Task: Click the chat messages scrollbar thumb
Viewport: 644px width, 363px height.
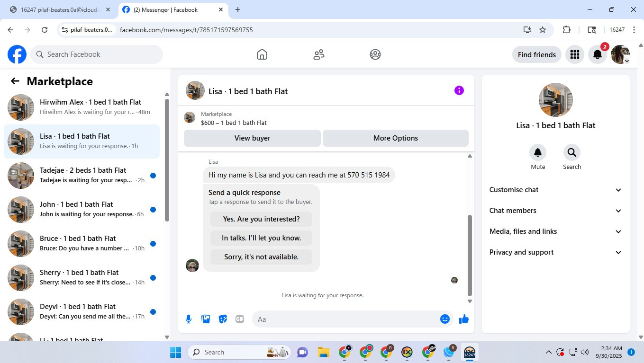Action: pyautogui.click(x=470, y=255)
